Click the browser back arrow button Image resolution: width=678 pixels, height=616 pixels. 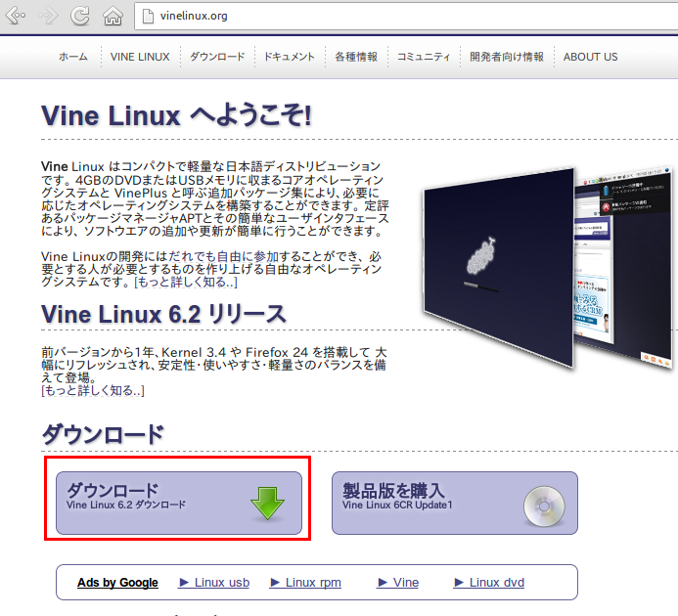point(16,16)
